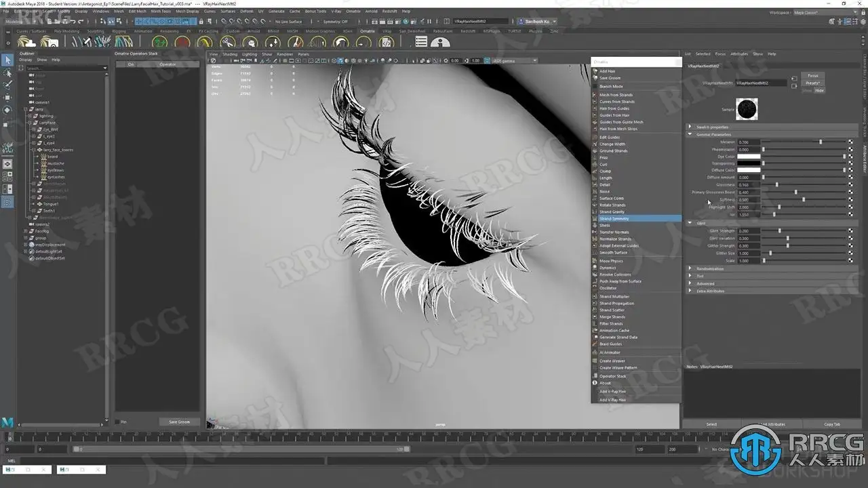Click the Melanin texture map checker button

[850, 142]
